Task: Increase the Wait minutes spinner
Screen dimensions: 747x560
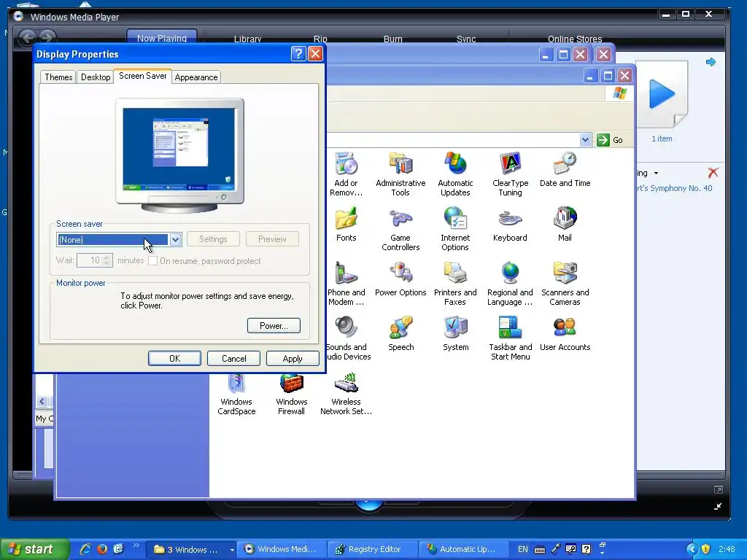Action: click(x=107, y=257)
